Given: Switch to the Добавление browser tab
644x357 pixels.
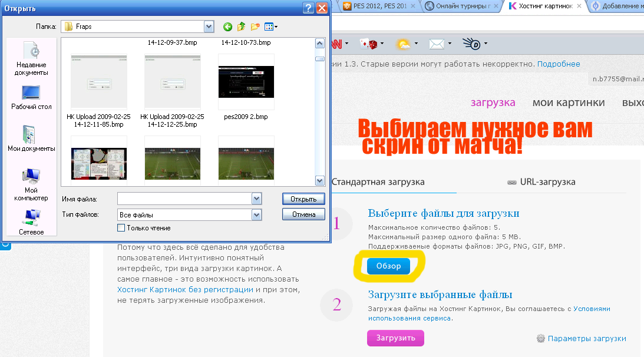Looking at the screenshot, I should click(616, 6).
